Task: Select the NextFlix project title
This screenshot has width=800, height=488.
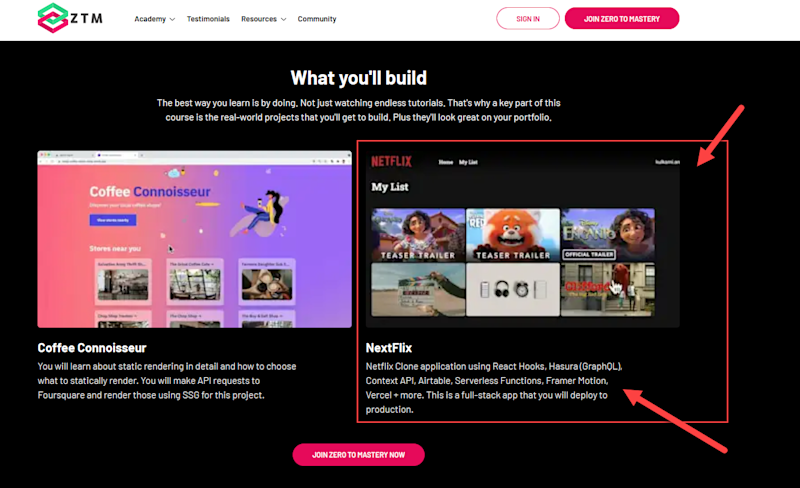Action: pos(389,348)
